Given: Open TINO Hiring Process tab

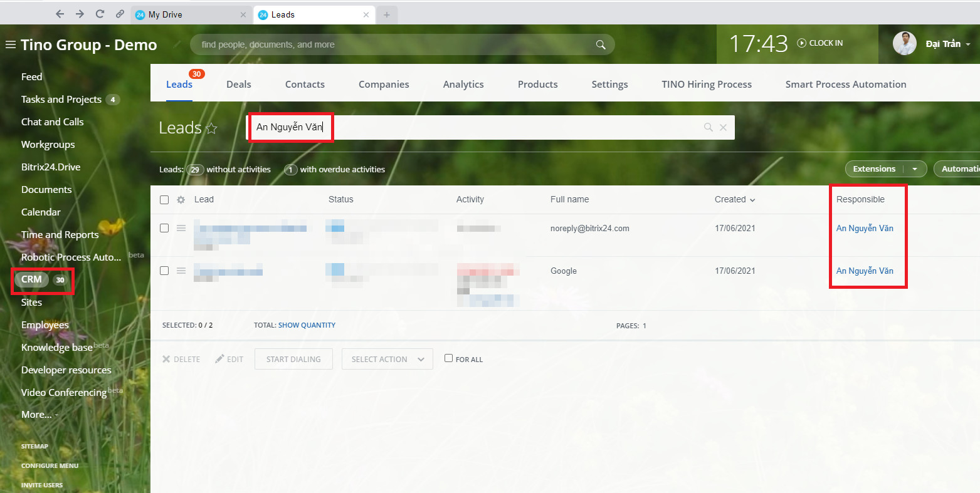Looking at the screenshot, I should coord(707,85).
